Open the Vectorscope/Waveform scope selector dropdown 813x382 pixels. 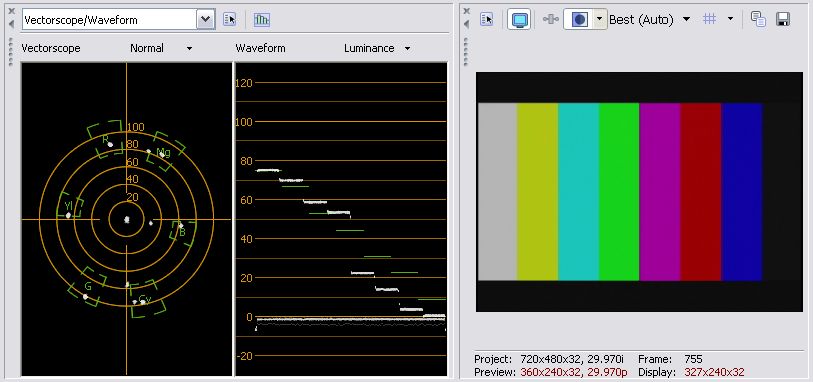tap(206, 20)
